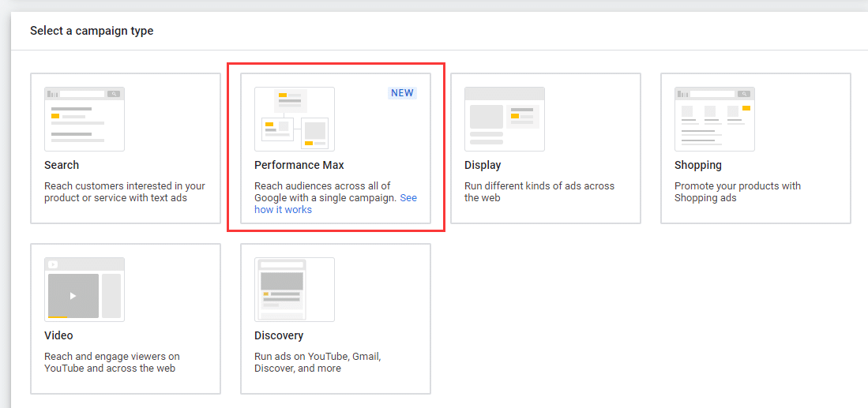Screen dimensions: 868x408
Task: Select the Search campaign illustration
Action: 85,119
